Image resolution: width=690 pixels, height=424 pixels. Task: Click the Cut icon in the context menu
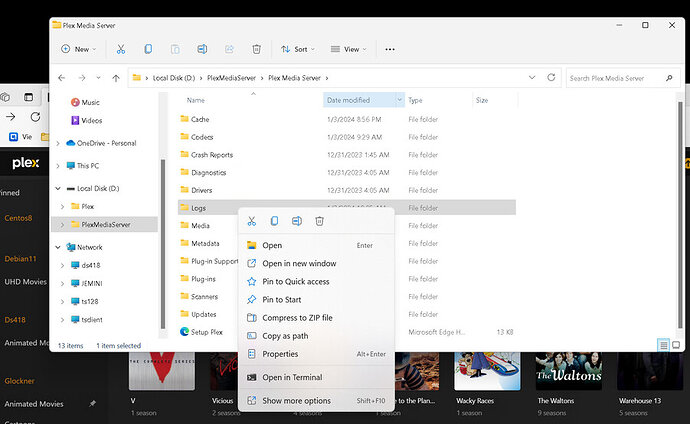click(x=252, y=221)
